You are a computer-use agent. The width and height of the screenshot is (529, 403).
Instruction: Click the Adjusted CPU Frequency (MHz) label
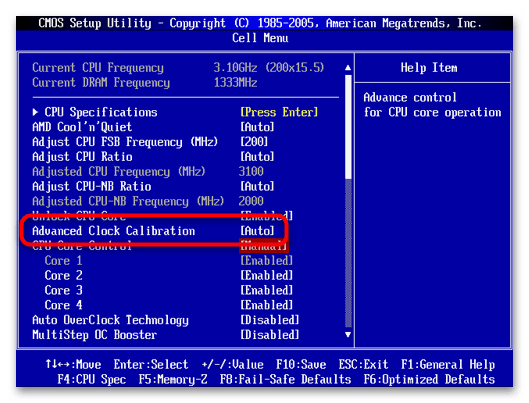pos(119,171)
